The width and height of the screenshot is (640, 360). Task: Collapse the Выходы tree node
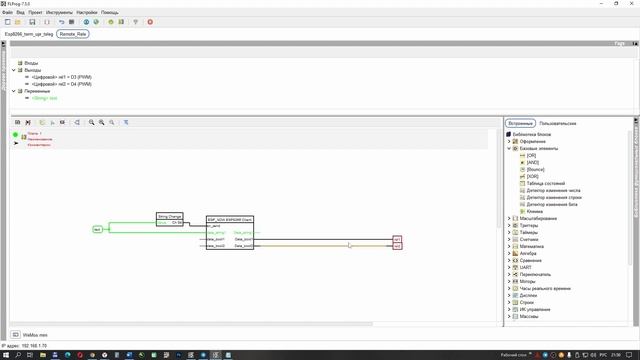(x=13, y=70)
